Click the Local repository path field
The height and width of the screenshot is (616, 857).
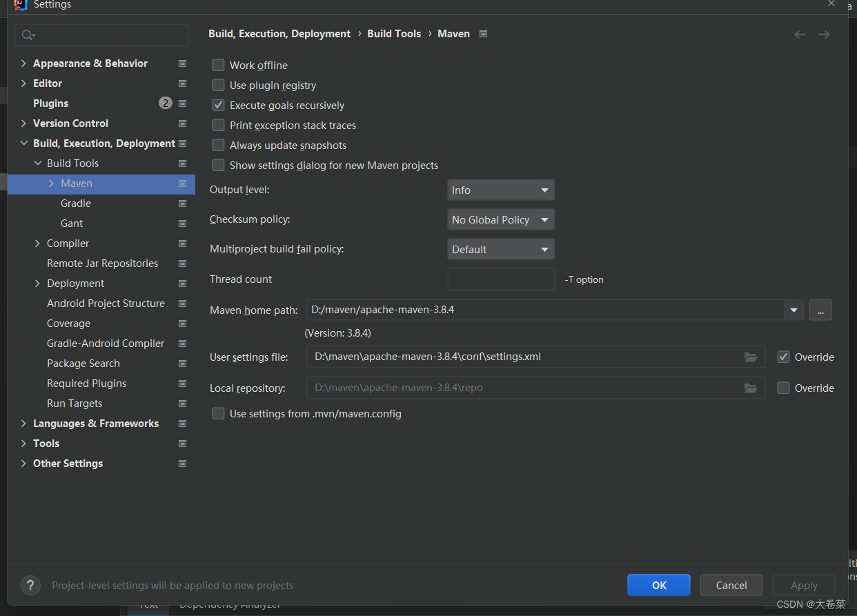pyautogui.click(x=535, y=388)
